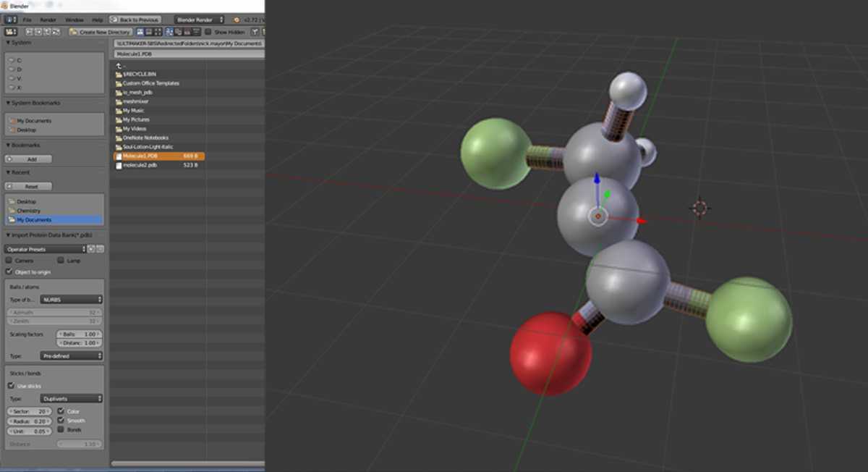Click the 3D cursor in the viewport
The image size is (868, 472).
(699, 208)
